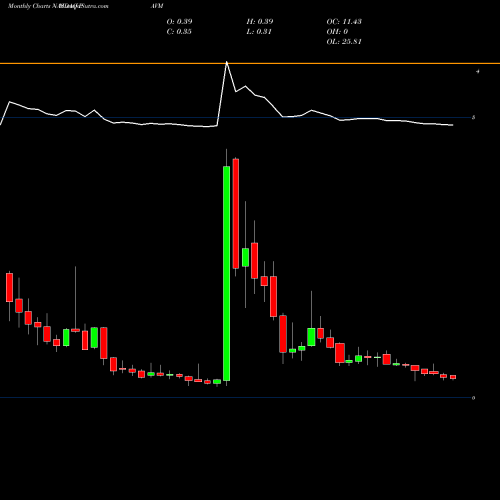This screenshot has width=500, height=500.
Task: Click the axis label 0 at the bottom line
Action: click(x=473, y=398)
